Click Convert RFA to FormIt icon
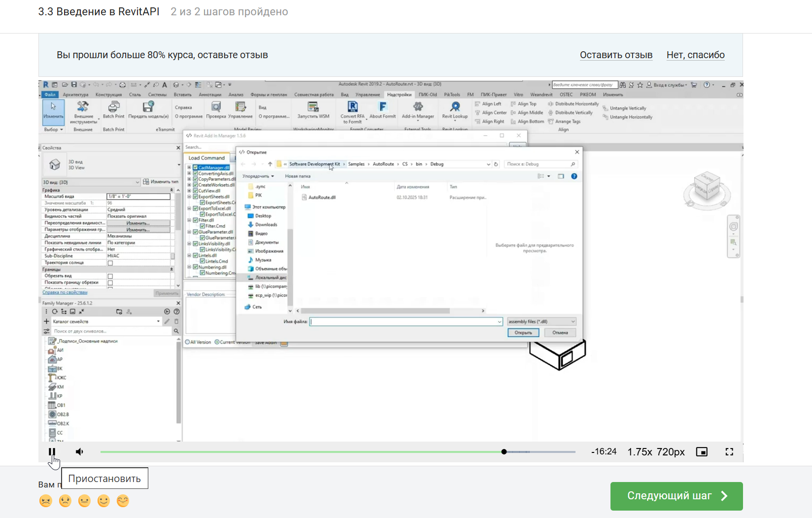 tap(352, 112)
